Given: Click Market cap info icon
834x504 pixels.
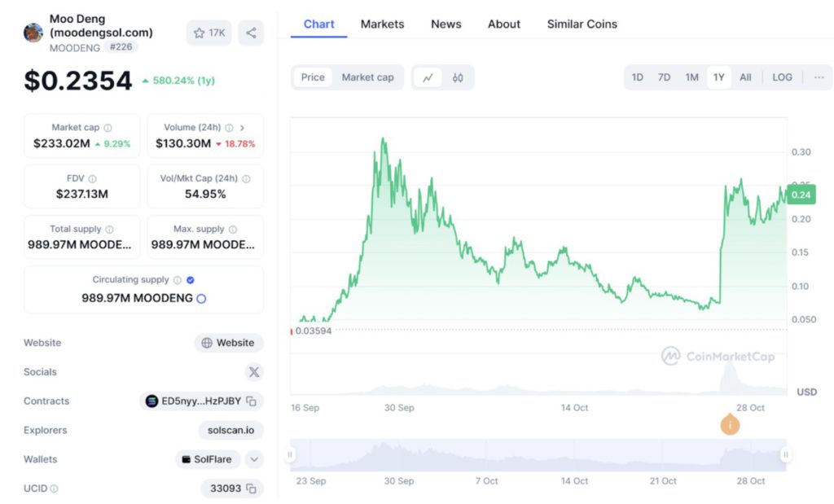Looking at the screenshot, I should tap(108, 128).
